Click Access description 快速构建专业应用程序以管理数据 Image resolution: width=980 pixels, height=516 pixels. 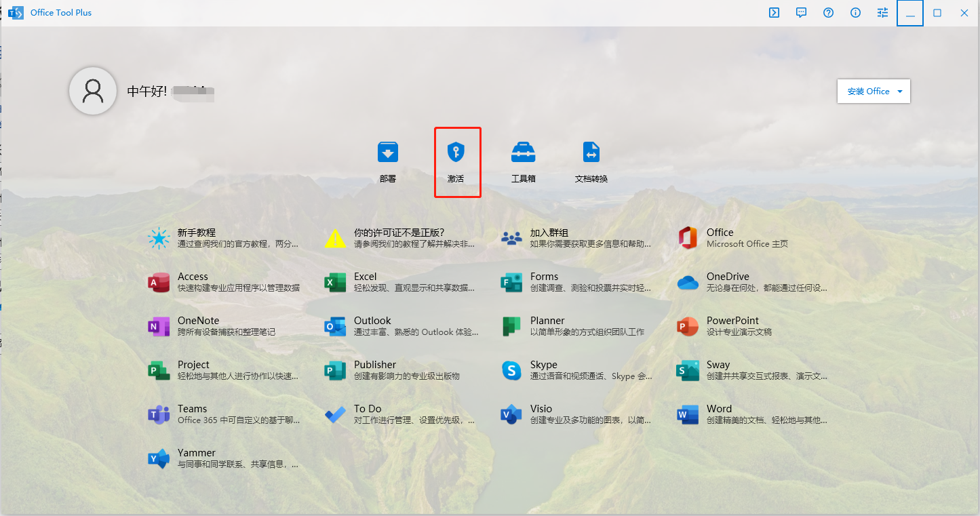(239, 288)
